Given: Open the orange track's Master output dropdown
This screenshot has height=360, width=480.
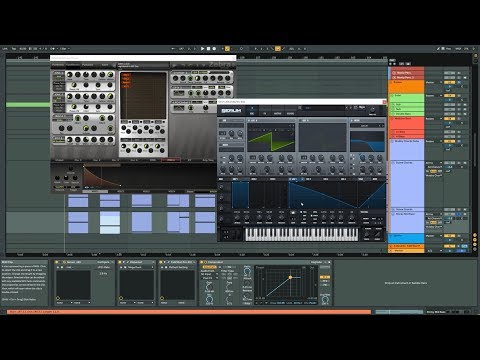Looking at the screenshot, I should [x=433, y=82].
